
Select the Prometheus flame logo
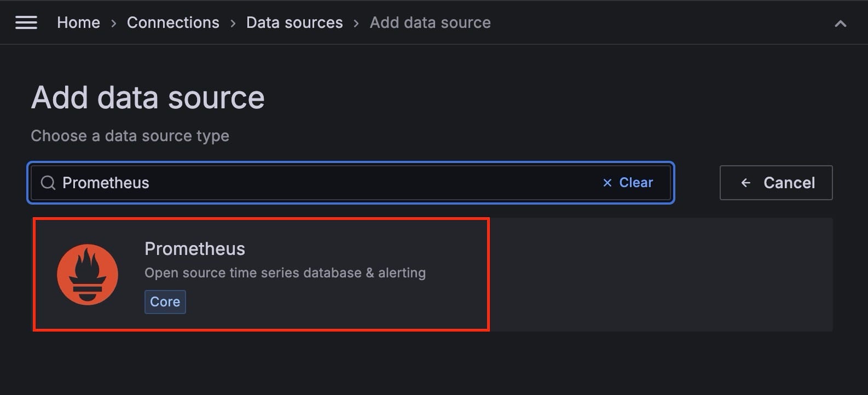pos(88,275)
